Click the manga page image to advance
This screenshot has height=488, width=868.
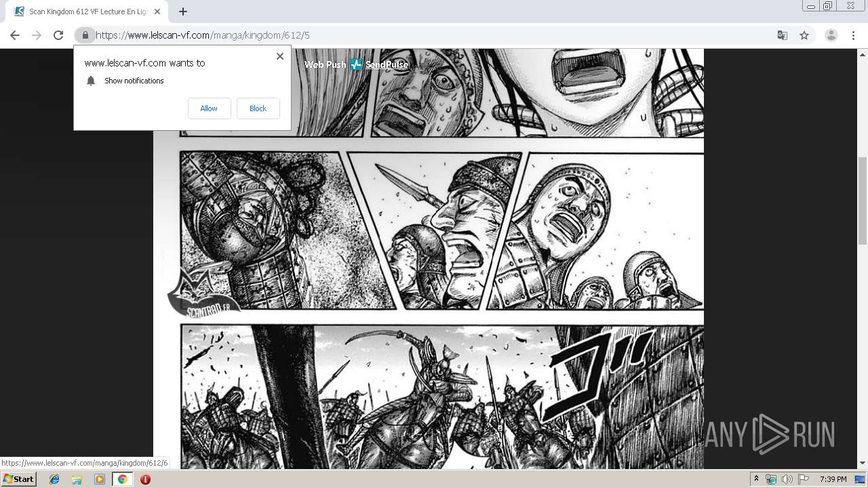coord(429,258)
